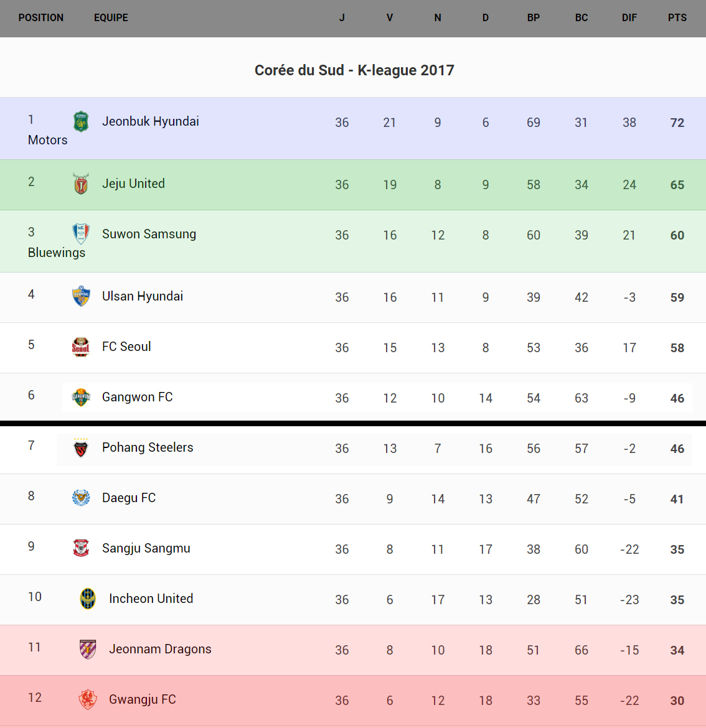Open the Pohang Steelers team link
This screenshot has height=728, width=706.
tap(148, 447)
